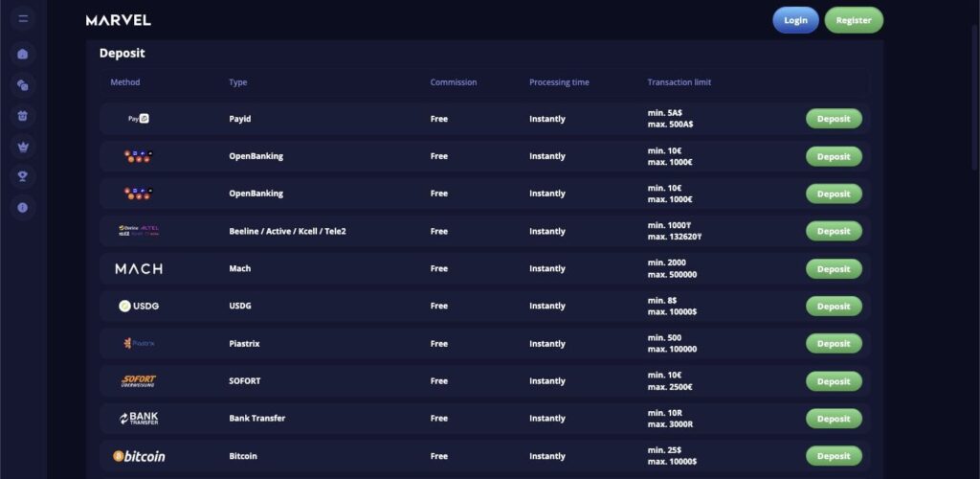Open the hamburger menu in sidebar

[23, 19]
